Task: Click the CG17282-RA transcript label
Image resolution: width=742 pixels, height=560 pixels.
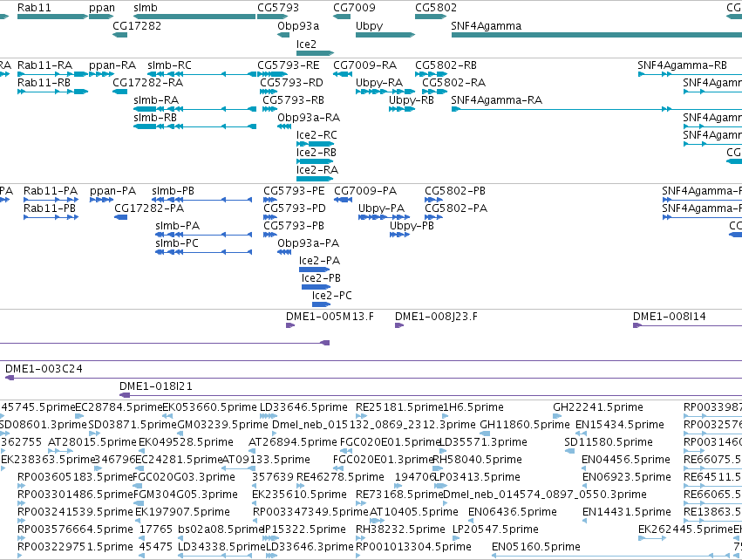Action: click(x=147, y=83)
